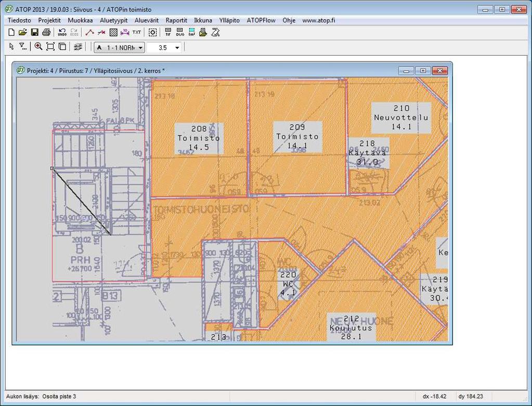The image size is (532, 406).
Task: Open the ATOPFlow menu
Action: click(x=261, y=20)
